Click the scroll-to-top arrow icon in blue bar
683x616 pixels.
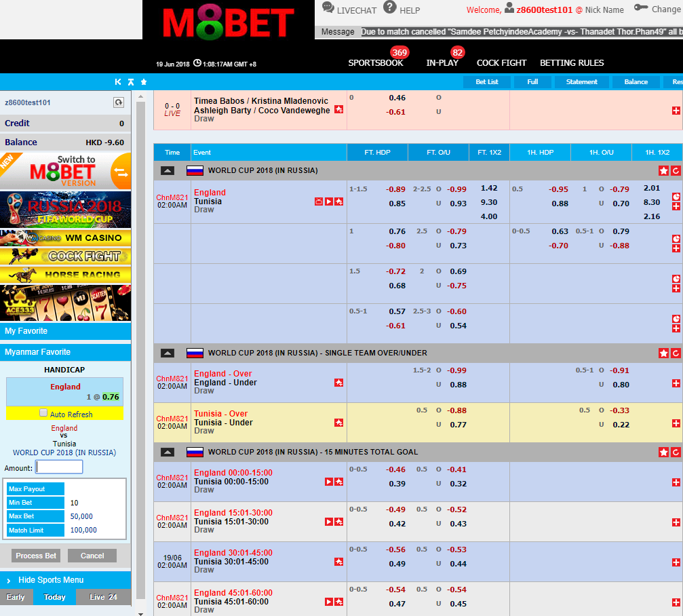tap(131, 82)
